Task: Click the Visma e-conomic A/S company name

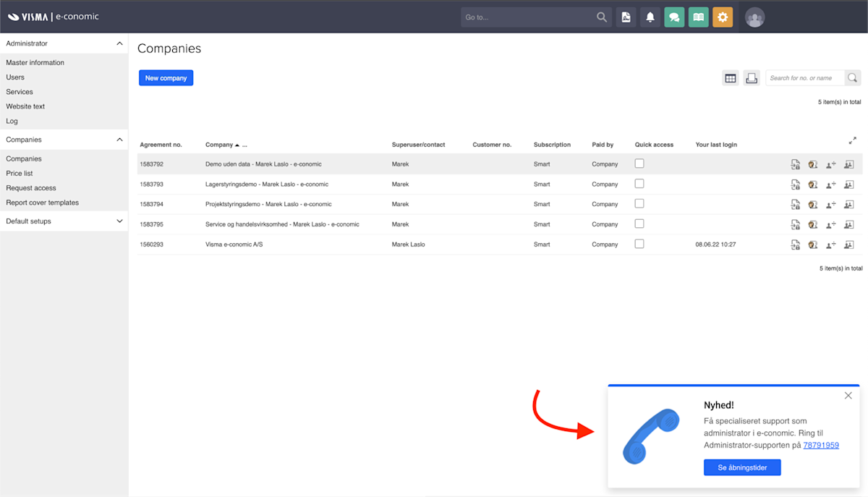Action: click(232, 245)
